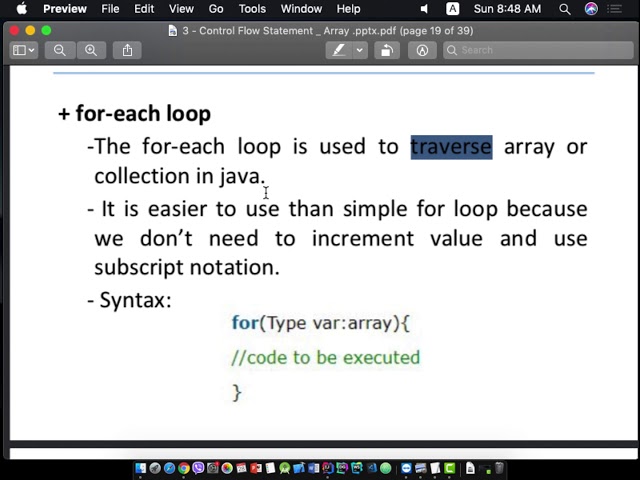This screenshot has width=640, height=480.
Task: Click the heading for-each loop
Action: (143, 113)
